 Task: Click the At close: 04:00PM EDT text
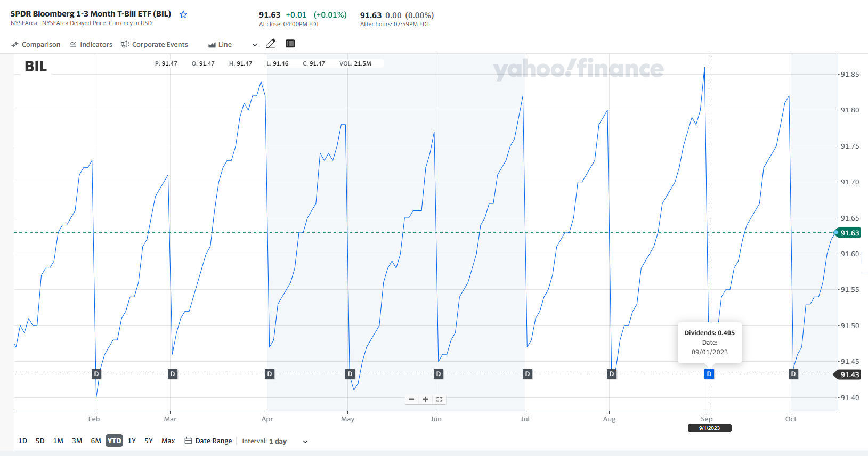coord(289,24)
